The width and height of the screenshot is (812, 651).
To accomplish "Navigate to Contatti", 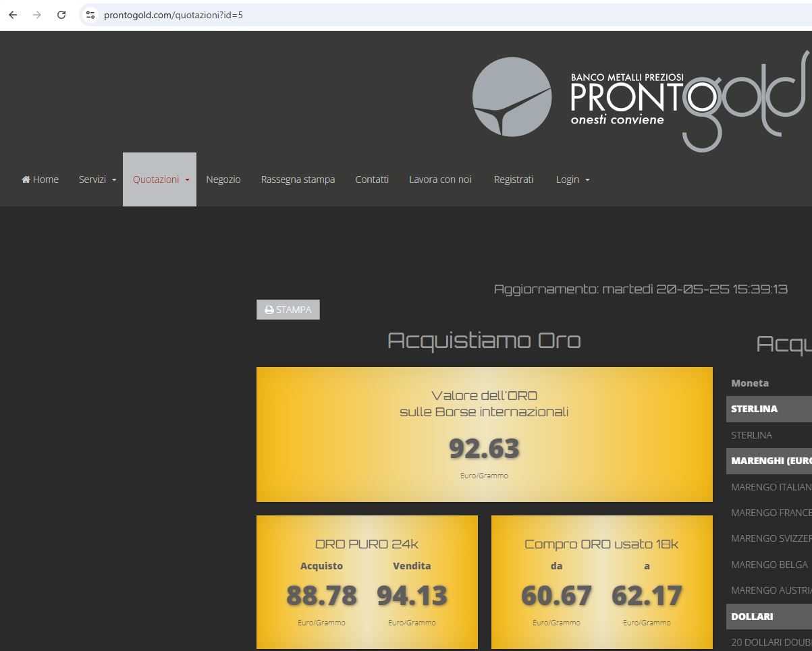I will tap(372, 179).
